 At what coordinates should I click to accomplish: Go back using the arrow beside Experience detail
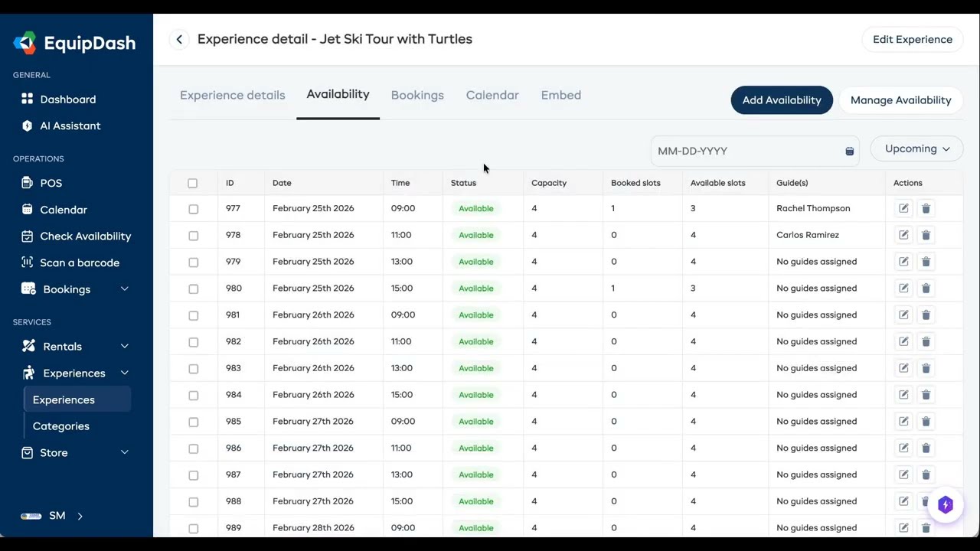point(179,40)
